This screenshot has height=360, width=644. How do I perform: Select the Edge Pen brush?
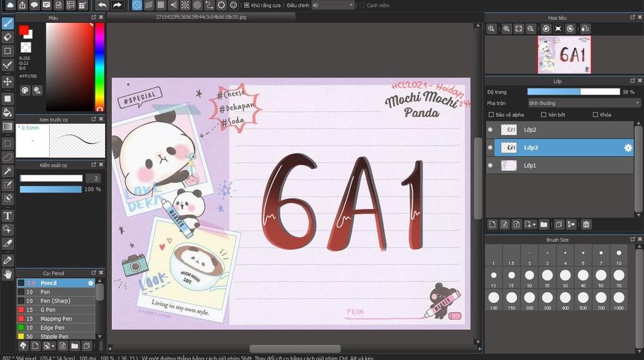(x=56, y=327)
